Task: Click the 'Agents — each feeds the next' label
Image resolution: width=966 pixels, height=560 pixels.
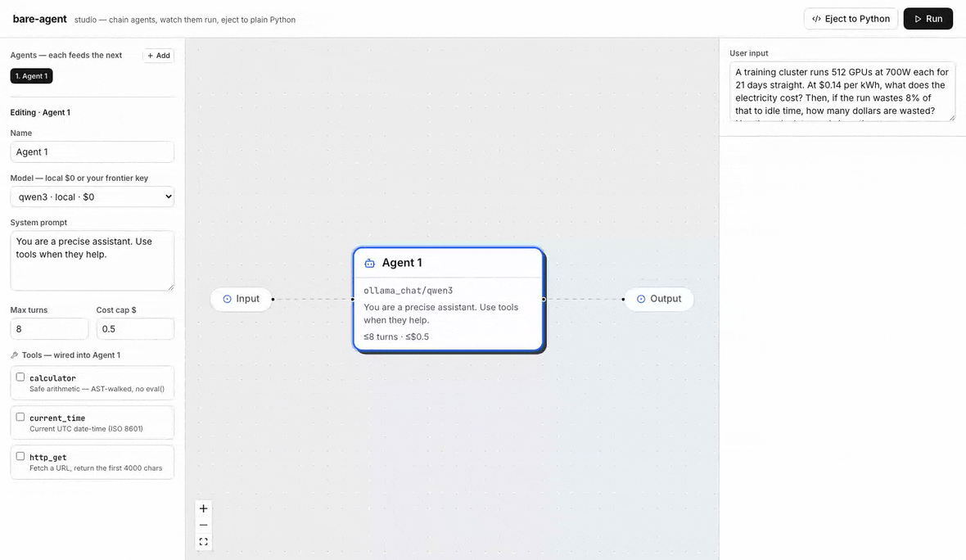Action: (x=66, y=56)
